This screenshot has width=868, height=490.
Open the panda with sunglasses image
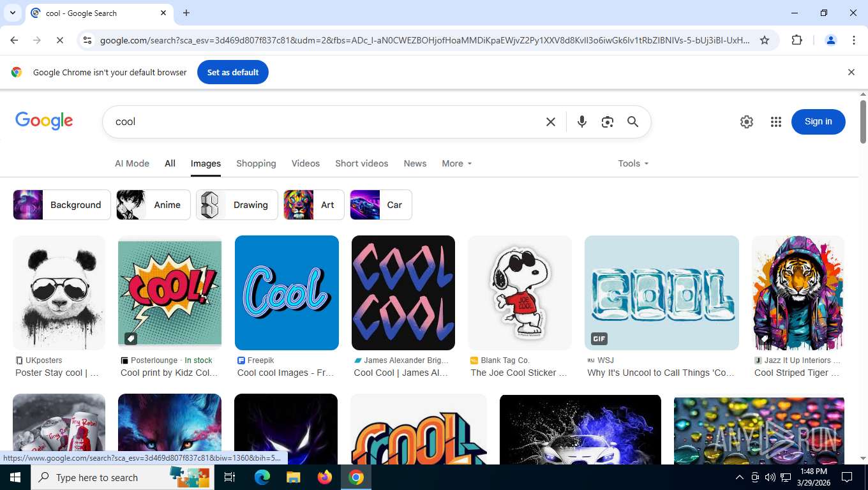[x=59, y=293]
